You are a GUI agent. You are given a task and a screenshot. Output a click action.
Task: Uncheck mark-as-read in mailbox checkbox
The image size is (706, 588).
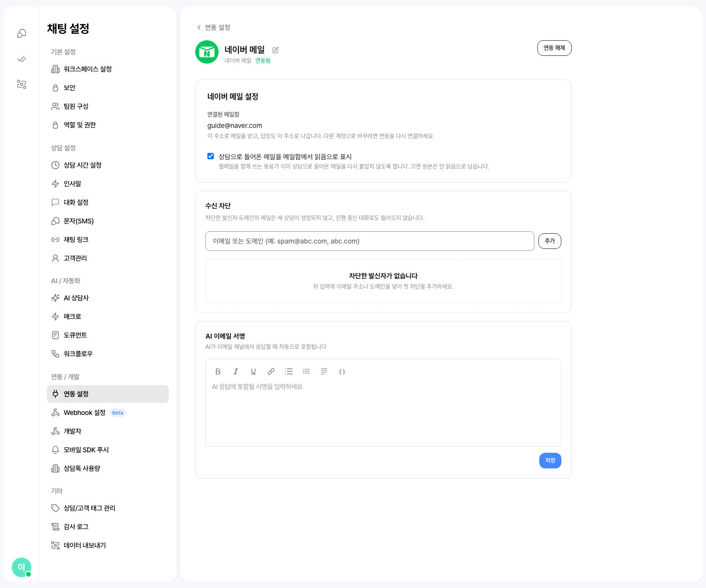[x=210, y=156]
